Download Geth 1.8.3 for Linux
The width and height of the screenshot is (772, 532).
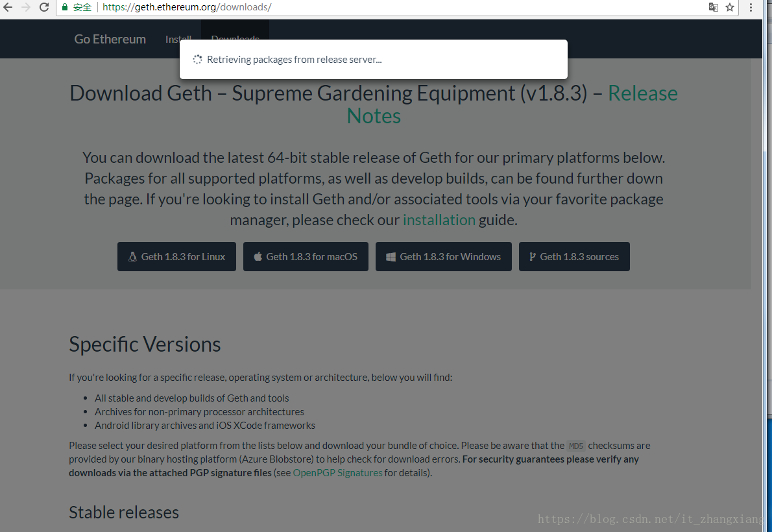[x=176, y=257]
